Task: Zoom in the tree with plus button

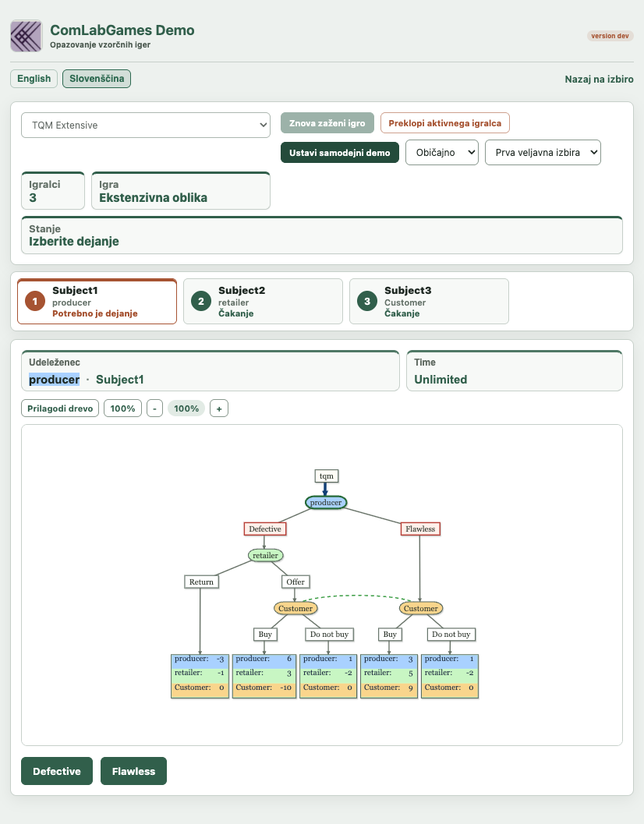Action: (x=219, y=408)
